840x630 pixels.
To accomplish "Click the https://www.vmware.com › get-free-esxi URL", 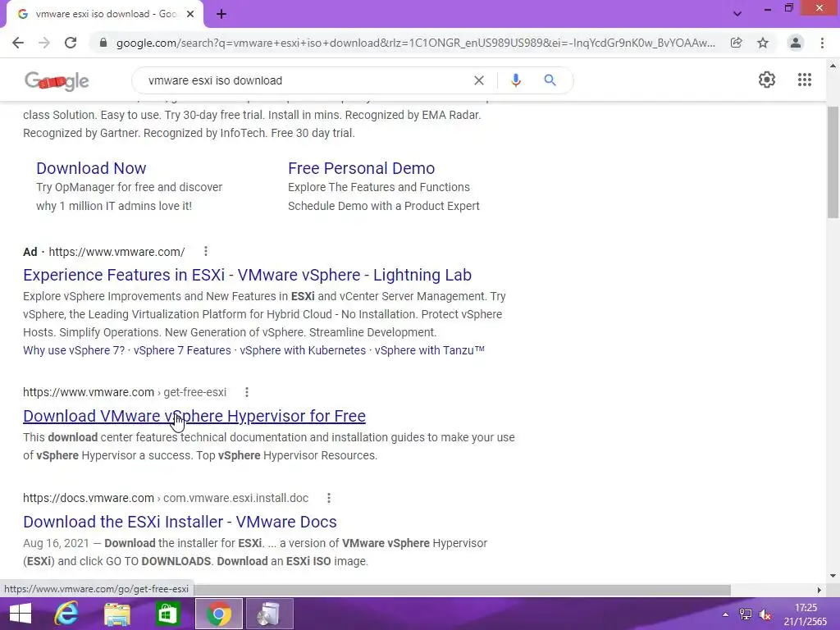I will click(125, 392).
